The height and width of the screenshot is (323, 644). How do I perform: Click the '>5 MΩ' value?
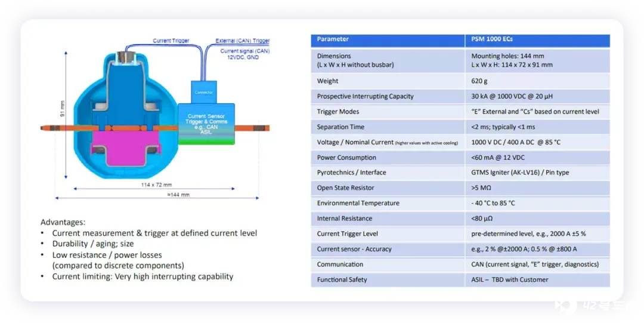point(481,187)
